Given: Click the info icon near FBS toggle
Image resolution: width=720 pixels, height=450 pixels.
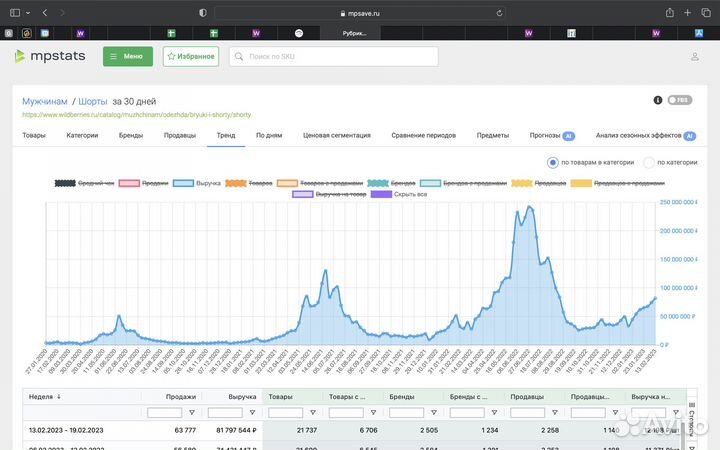Looking at the screenshot, I should [658, 100].
